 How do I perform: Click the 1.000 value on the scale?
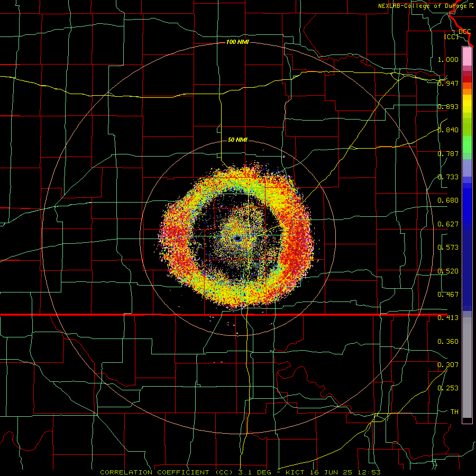click(448, 59)
